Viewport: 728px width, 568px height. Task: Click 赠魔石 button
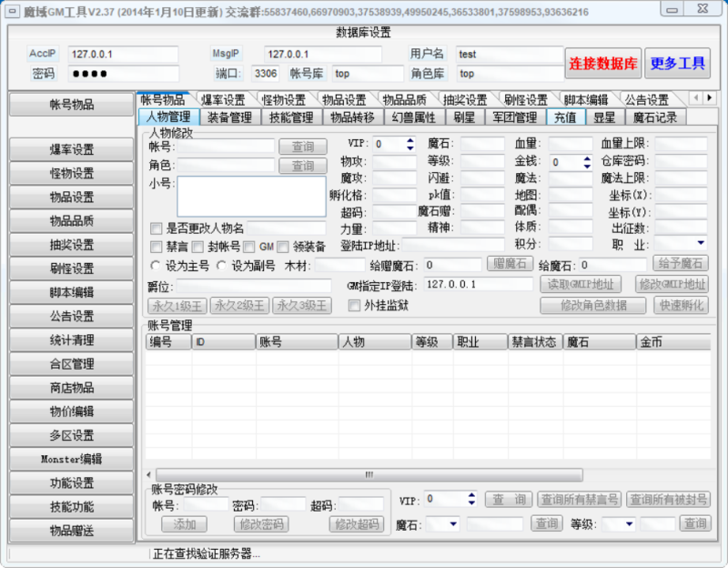point(510,264)
